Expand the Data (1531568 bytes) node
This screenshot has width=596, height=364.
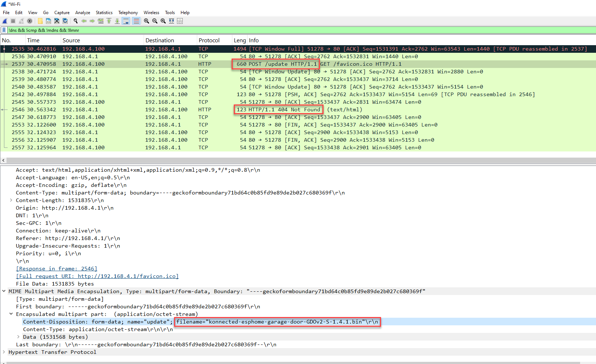click(18, 337)
